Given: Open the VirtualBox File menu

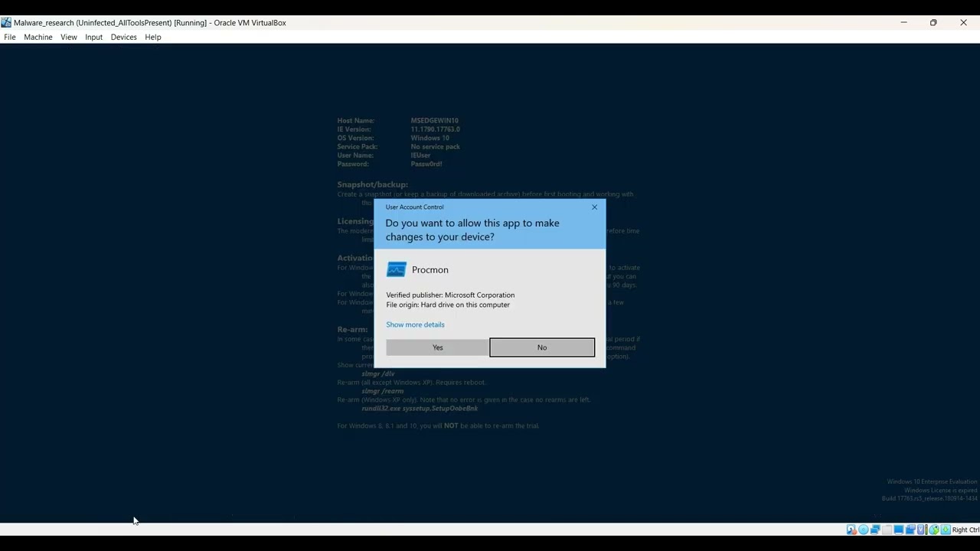Looking at the screenshot, I should [x=10, y=37].
